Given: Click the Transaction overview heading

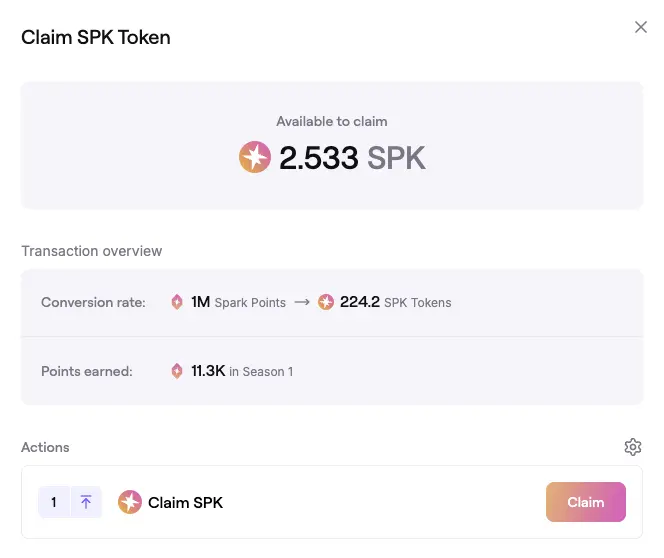Looking at the screenshot, I should tap(92, 251).
